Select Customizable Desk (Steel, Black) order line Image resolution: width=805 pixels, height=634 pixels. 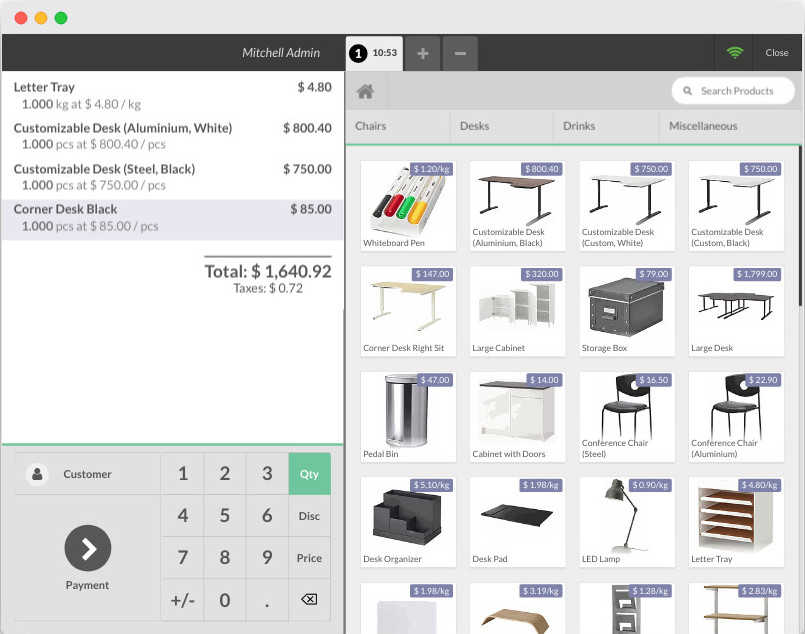(x=172, y=178)
